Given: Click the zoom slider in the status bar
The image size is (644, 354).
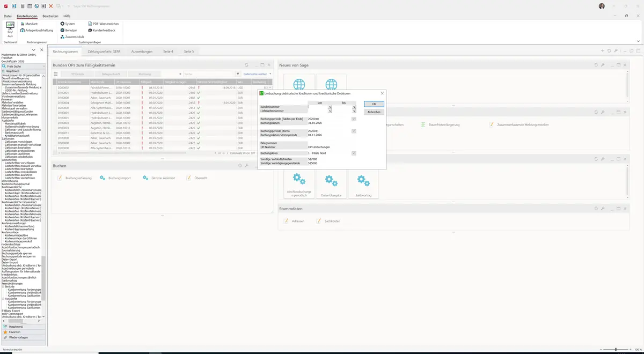Looking at the screenshot, I should tap(614, 350).
